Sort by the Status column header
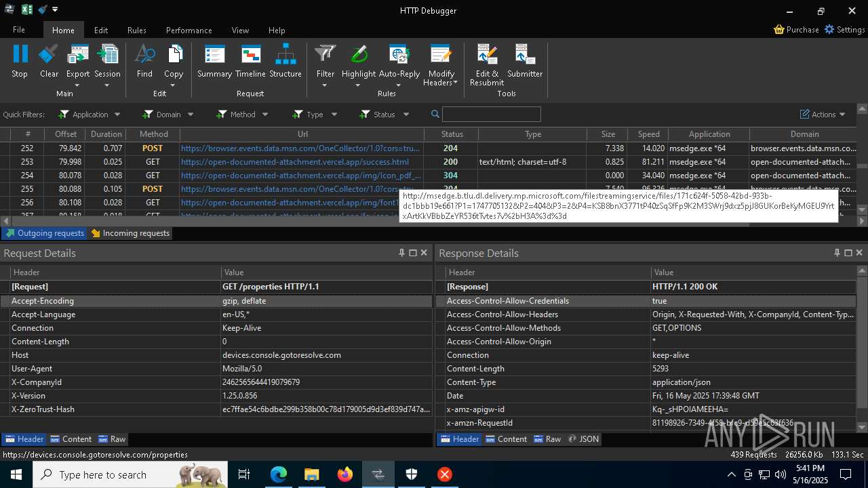Image resolution: width=868 pixels, height=488 pixels. [x=452, y=134]
